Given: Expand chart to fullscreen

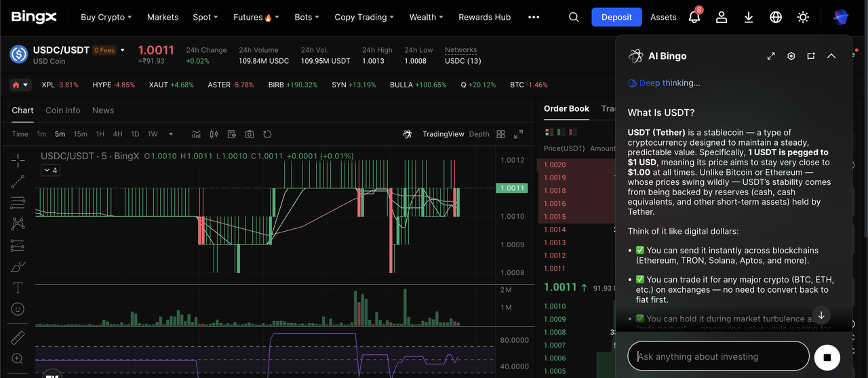Looking at the screenshot, I should click(x=518, y=134).
